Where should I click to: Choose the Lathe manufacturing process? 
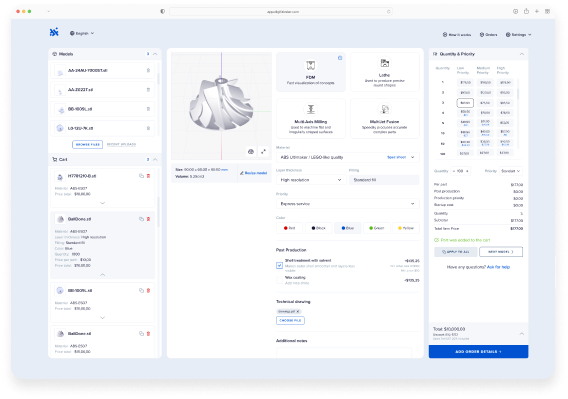point(384,72)
